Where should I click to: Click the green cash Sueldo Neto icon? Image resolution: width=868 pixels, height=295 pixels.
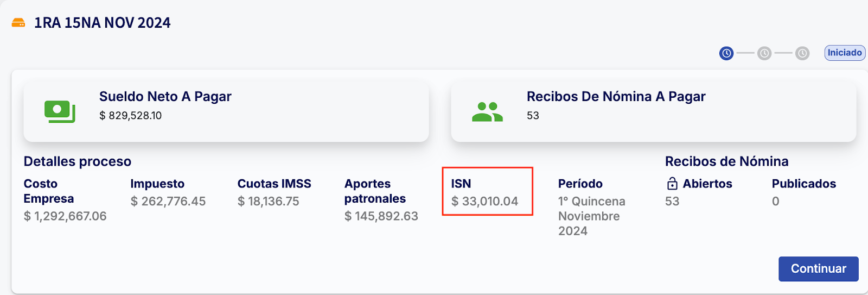click(x=60, y=111)
